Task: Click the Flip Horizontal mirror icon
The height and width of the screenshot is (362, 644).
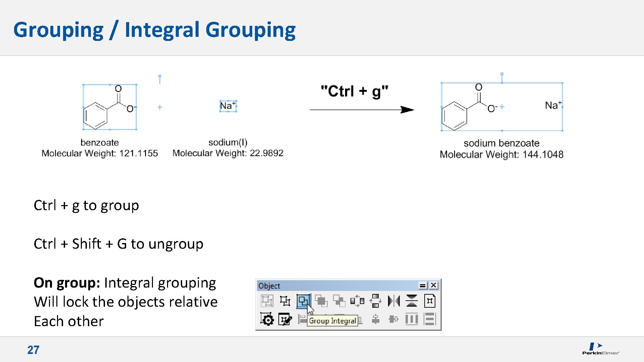Action: [393, 301]
